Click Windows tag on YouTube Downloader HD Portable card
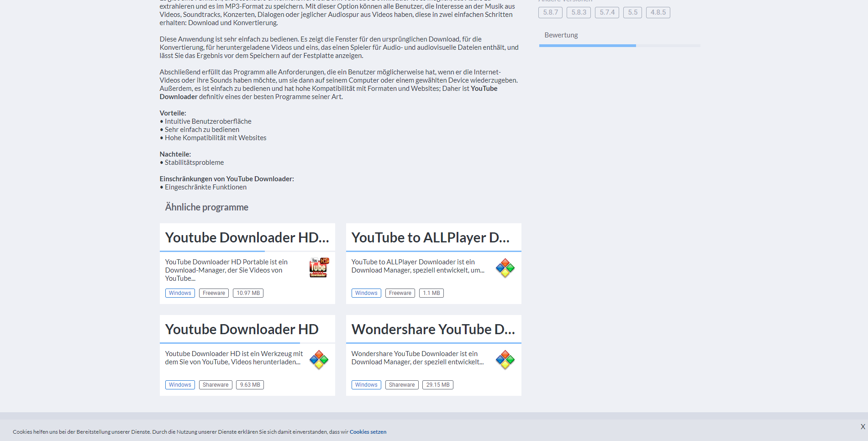The image size is (868, 441). [x=180, y=293]
